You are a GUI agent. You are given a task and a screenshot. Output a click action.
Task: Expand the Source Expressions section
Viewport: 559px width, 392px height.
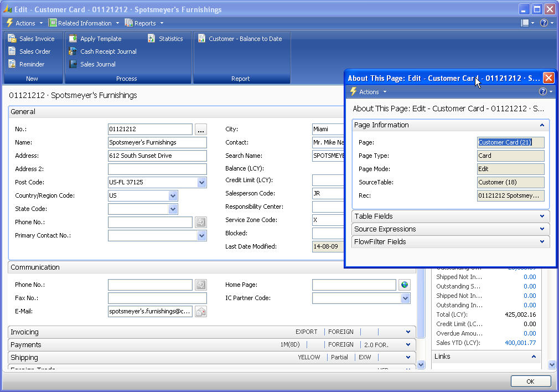(x=542, y=229)
